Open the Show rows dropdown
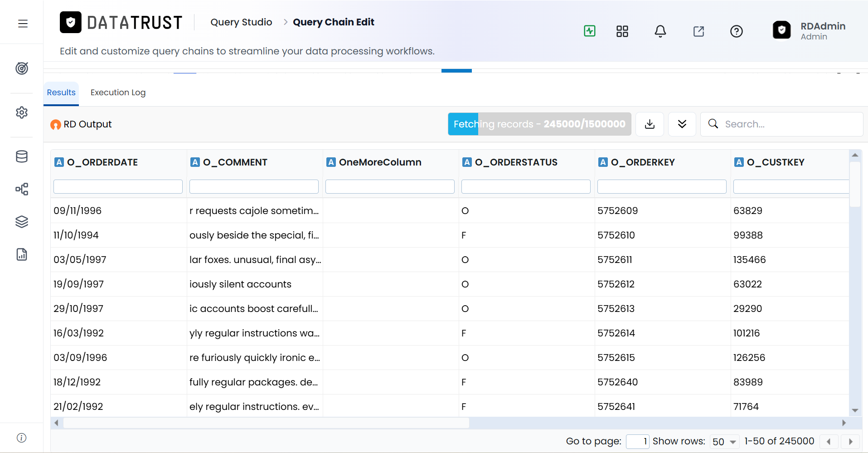The image size is (868, 453). (x=724, y=442)
